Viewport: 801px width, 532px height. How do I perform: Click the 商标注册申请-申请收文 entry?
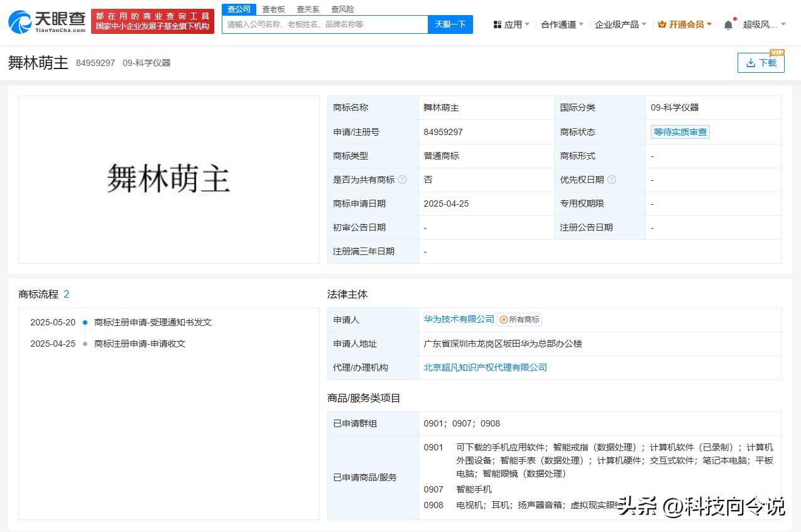(139, 344)
